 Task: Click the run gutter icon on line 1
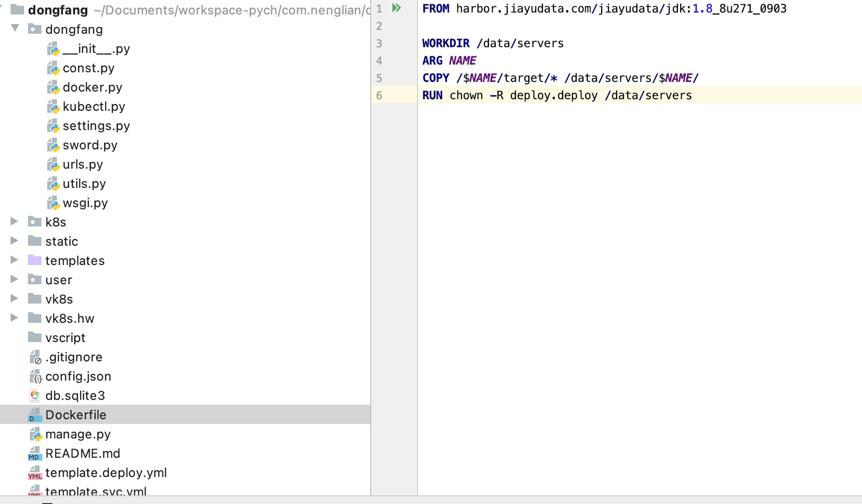[x=396, y=8]
